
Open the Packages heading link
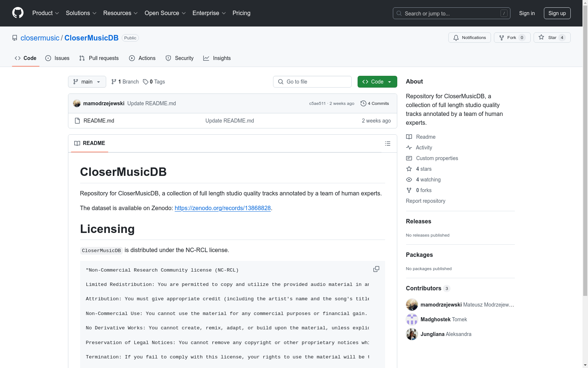pos(419,255)
